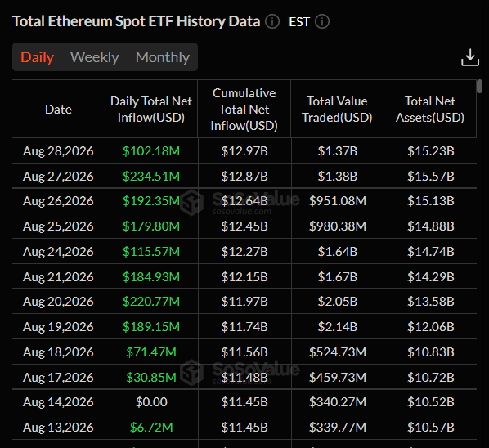Switch to the Weekly tab

[95, 57]
